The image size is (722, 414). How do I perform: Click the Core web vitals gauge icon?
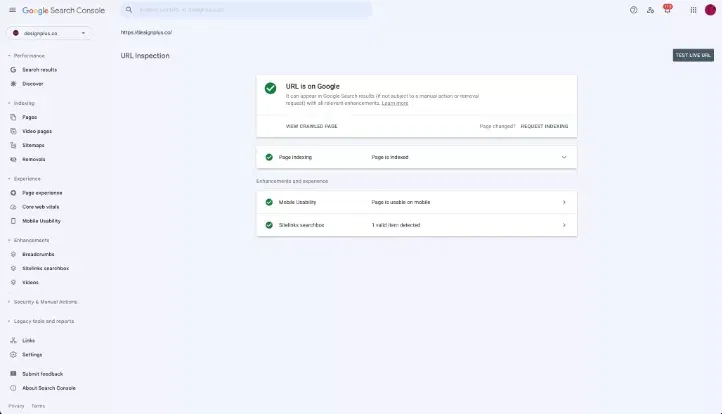coord(13,207)
